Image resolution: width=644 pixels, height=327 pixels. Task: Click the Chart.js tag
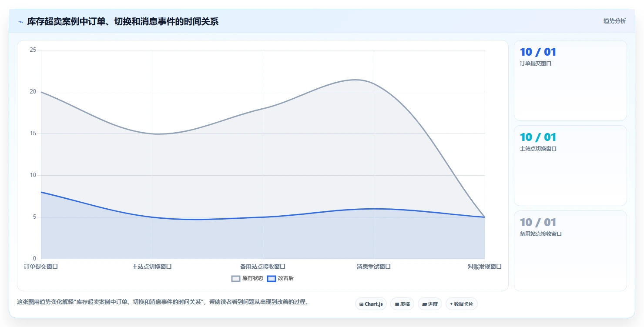(x=371, y=304)
